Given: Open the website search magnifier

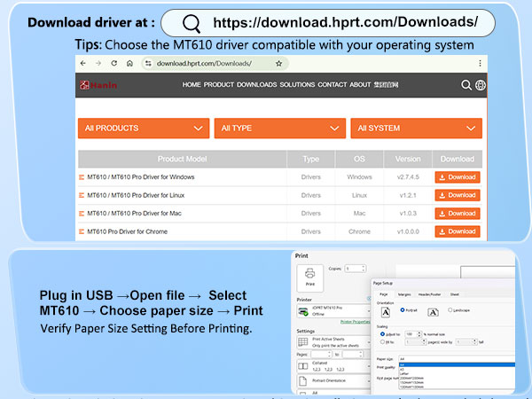Looking at the screenshot, I should 466,85.
